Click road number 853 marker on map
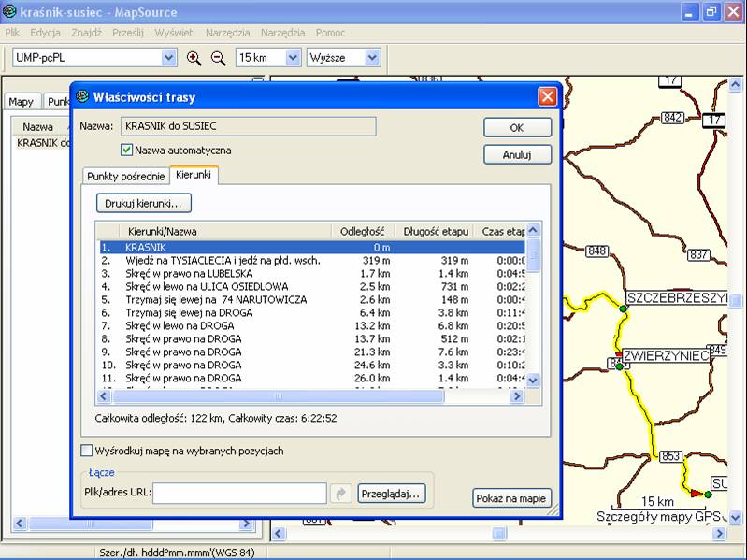This screenshot has width=747, height=560. pyautogui.click(x=670, y=456)
